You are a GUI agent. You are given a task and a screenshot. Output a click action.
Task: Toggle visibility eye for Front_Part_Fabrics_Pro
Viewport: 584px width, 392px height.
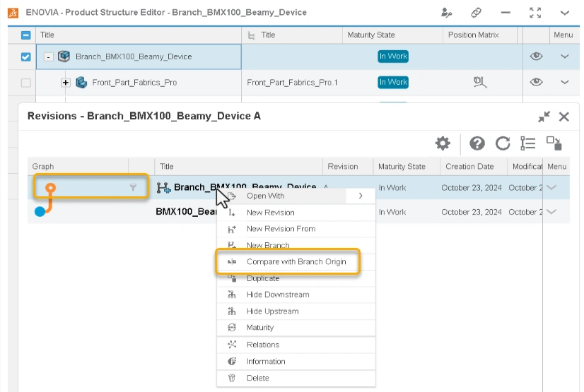tap(536, 83)
